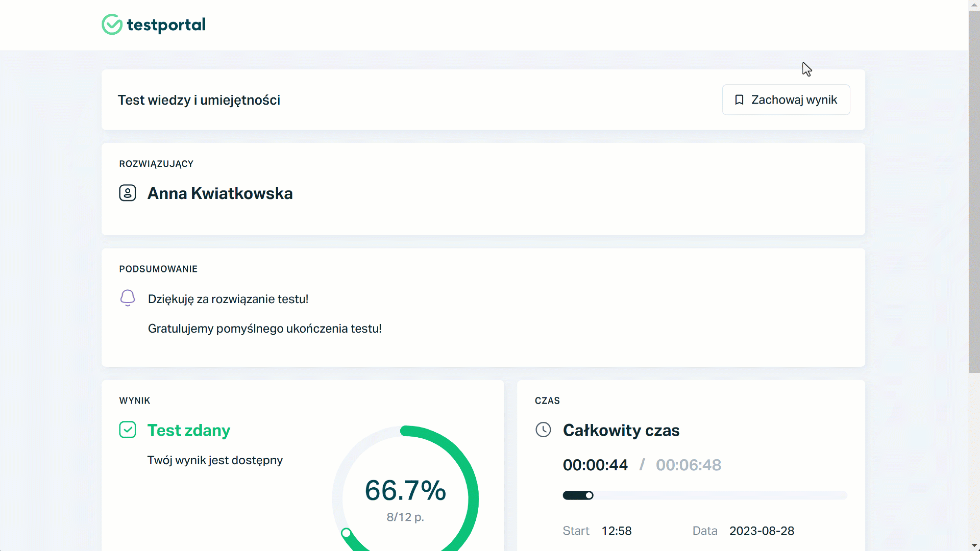Click the respondent profile icon beside Anna Kwiatkowska
The width and height of the screenshot is (980, 551).
click(x=127, y=193)
